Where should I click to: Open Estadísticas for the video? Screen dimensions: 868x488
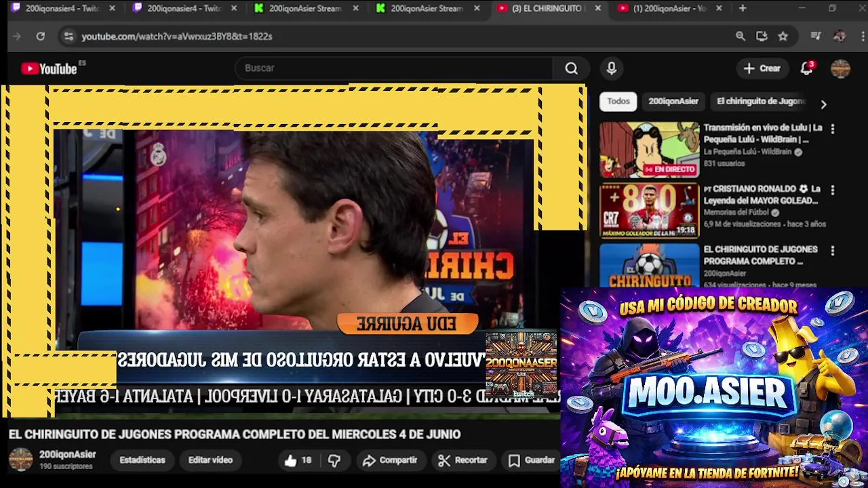(142, 460)
